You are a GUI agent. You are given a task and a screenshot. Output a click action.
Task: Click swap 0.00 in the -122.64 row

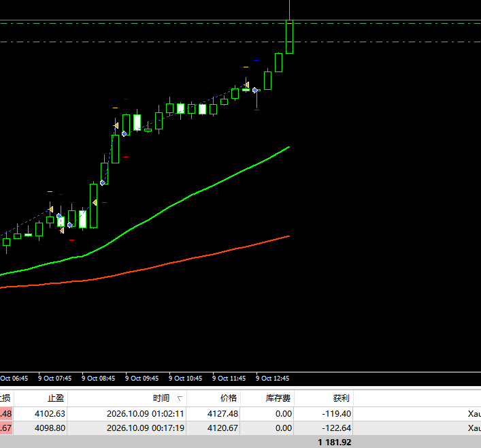(x=284, y=428)
